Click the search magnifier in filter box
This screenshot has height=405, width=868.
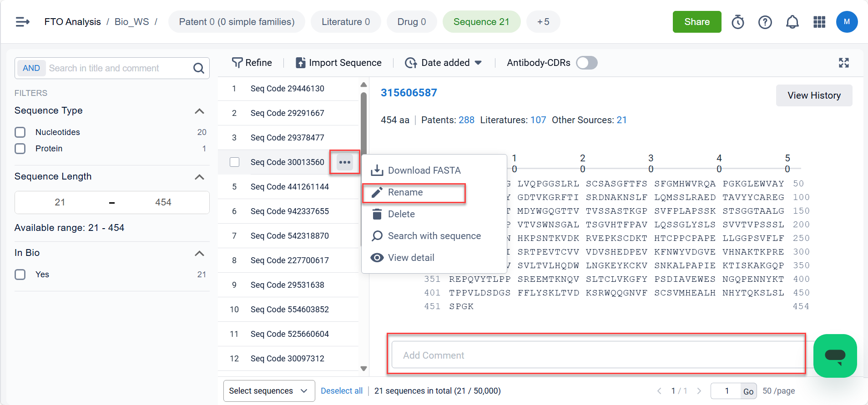point(198,68)
